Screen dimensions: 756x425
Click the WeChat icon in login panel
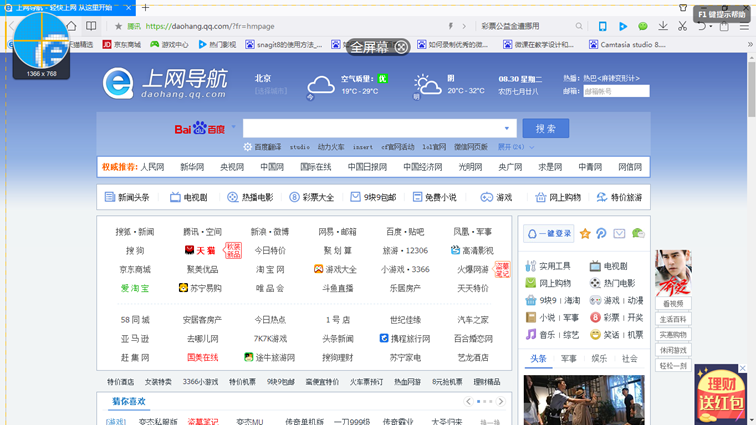coord(638,233)
